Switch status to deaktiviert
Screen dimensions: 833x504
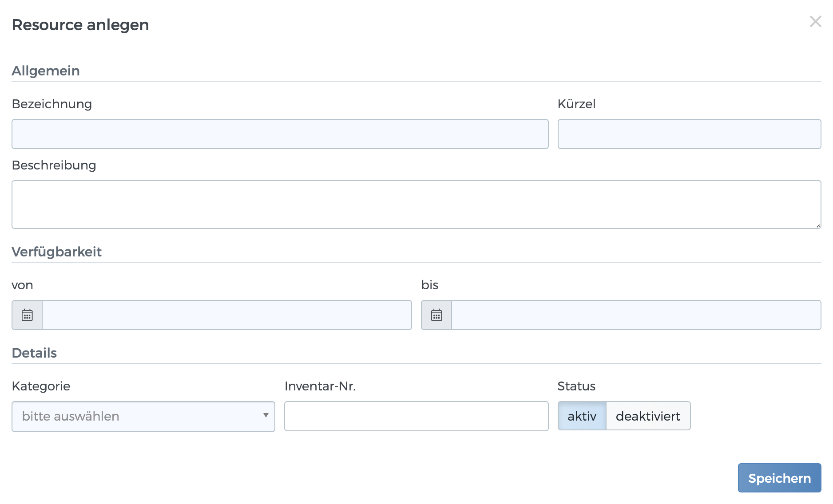tap(648, 416)
